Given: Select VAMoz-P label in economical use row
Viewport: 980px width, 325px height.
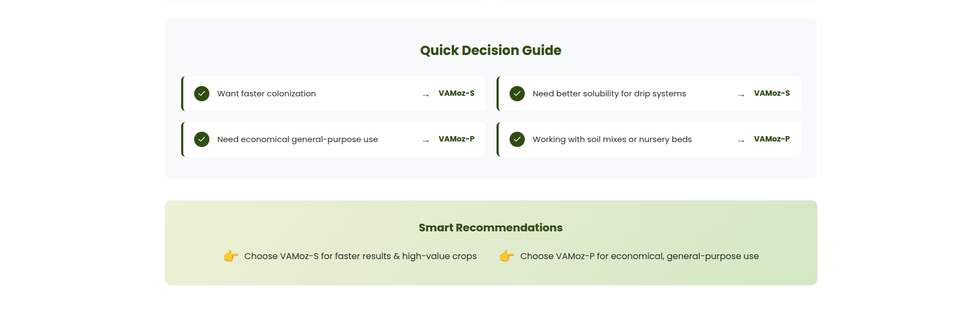Looking at the screenshot, I should (x=457, y=139).
